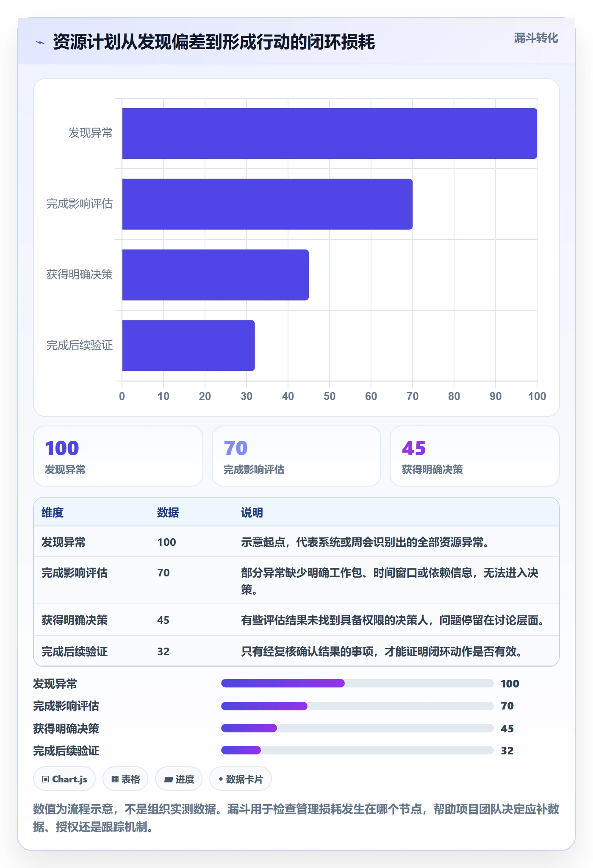
Task: Click the 完成影响评估 bar in the chart
Action: [x=267, y=204]
